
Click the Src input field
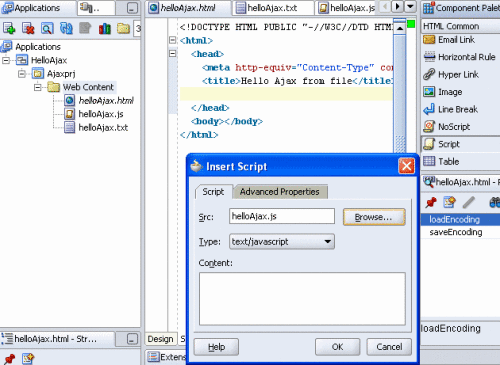282,216
